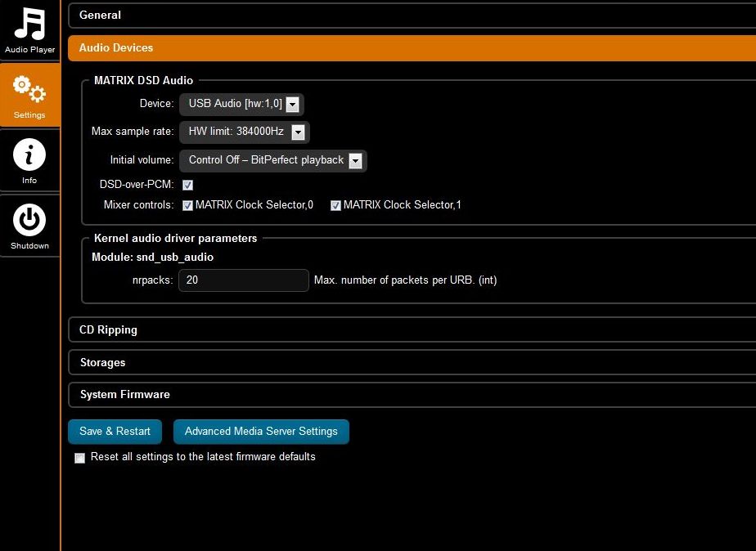Click the DSD-over-PCM label
Screen dimensions: 756x551
137,185
